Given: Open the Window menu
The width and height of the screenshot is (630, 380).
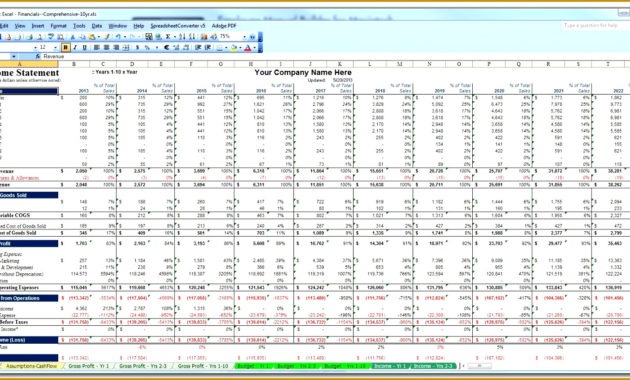Looking at the screenshot, I should click(x=118, y=26).
